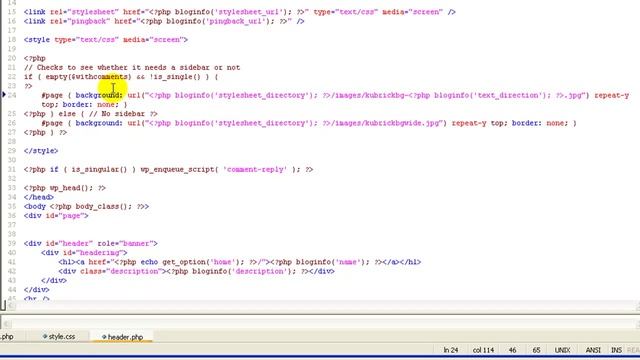This screenshot has width=640, height=360.
Task: Click role="banner" on line 39
Action: pos(125,243)
